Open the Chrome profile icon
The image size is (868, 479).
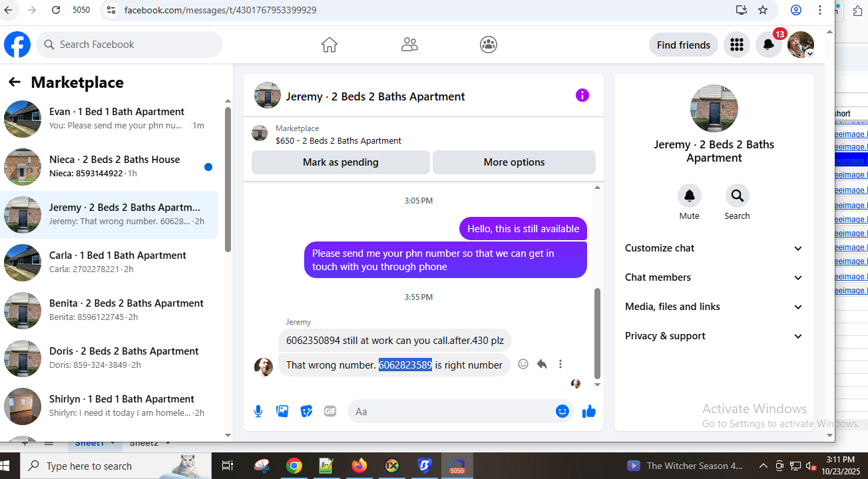pos(796,10)
